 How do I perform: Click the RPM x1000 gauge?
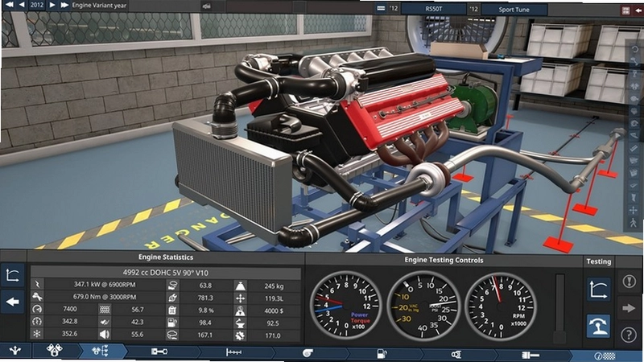(500, 306)
